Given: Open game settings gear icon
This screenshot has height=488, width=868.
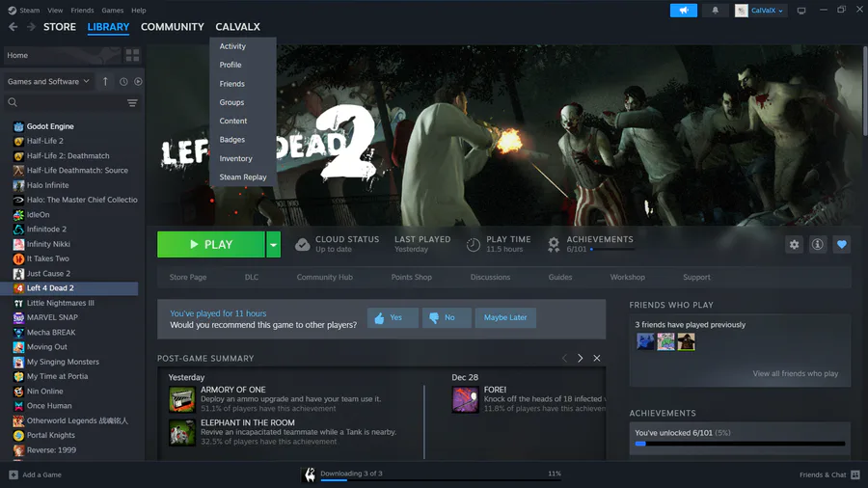Looking at the screenshot, I should [x=794, y=245].
